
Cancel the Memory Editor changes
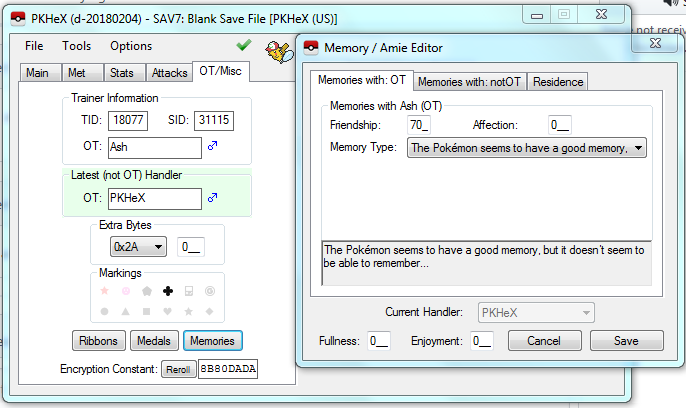coord(544,341)
